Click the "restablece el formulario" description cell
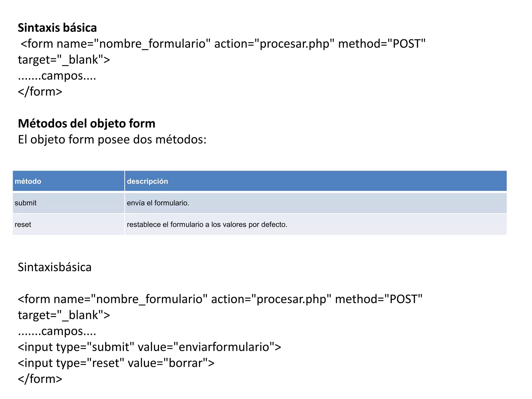 coord(207,224)
